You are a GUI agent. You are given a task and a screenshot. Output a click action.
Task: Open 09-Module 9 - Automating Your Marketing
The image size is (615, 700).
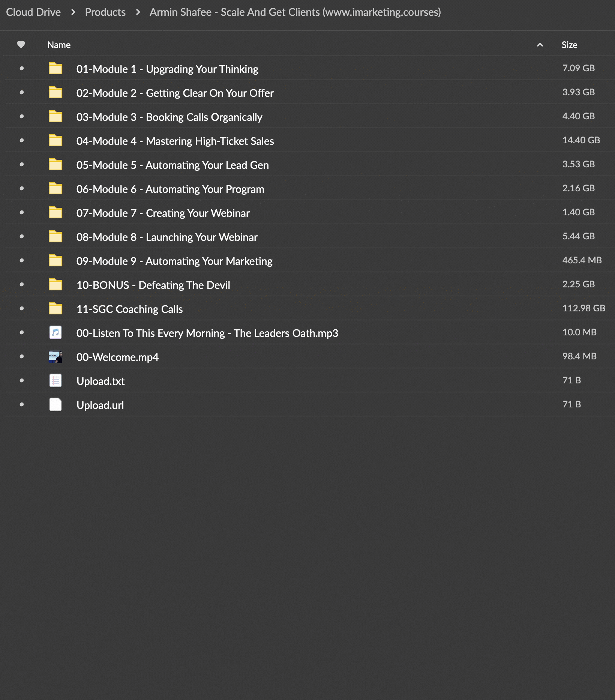click(174, 261)
